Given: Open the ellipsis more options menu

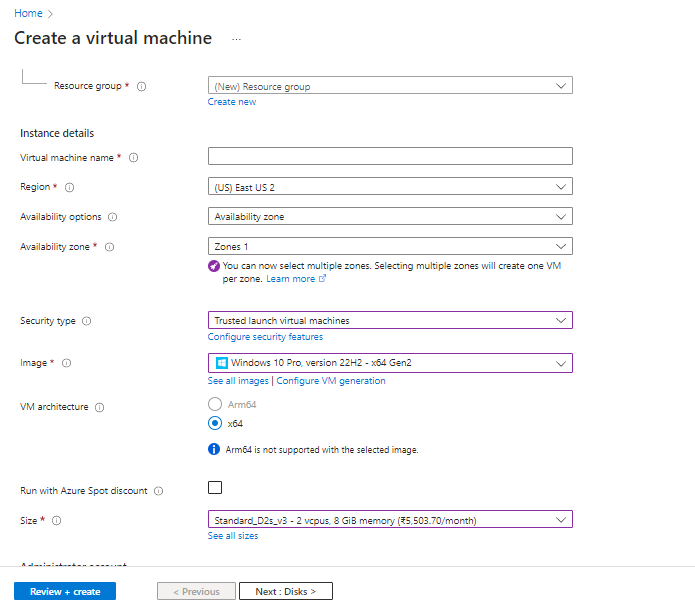Looking at the screenshot, I should (x=236, y=39).
